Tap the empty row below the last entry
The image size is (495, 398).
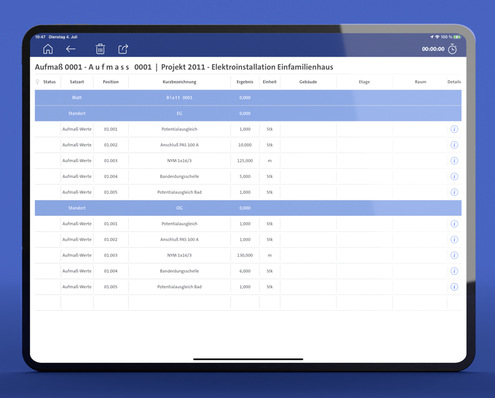point(248,303)
